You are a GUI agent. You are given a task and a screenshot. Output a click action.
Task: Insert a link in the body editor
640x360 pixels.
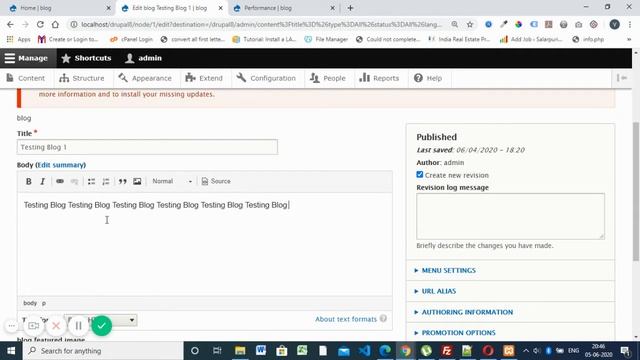[x=60, y=181]
